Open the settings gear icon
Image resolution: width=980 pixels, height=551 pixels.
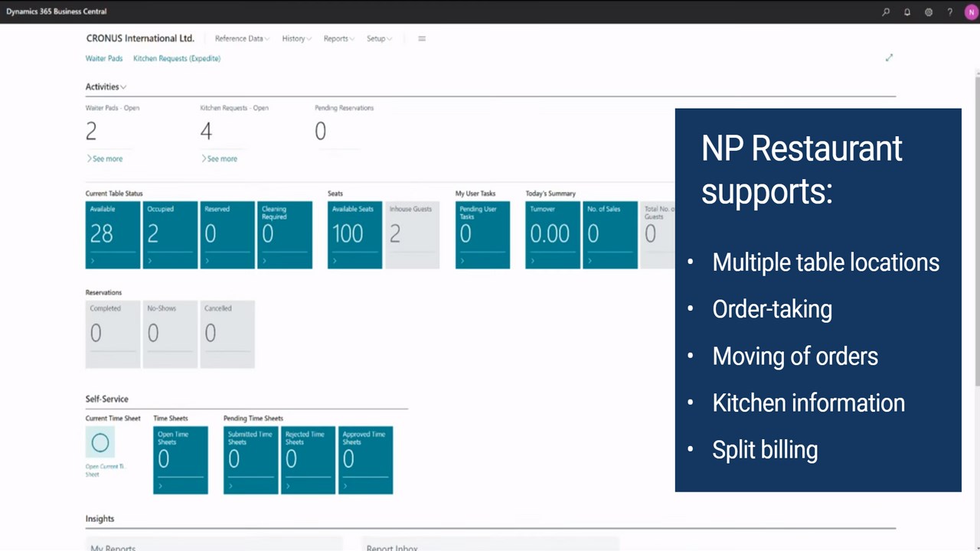[x=929, y=12]
